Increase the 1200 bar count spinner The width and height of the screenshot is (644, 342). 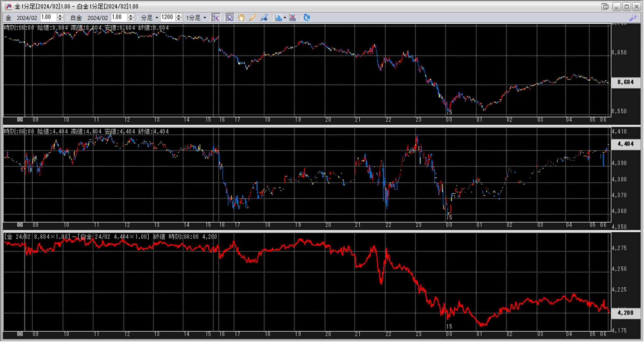tap(179, 16)
